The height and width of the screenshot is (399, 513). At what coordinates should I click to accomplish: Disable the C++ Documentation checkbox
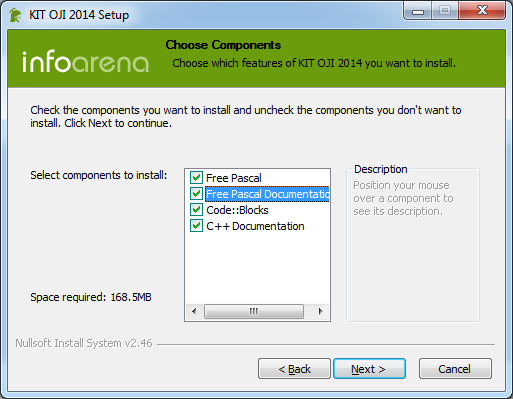click(x=196, y=226)
